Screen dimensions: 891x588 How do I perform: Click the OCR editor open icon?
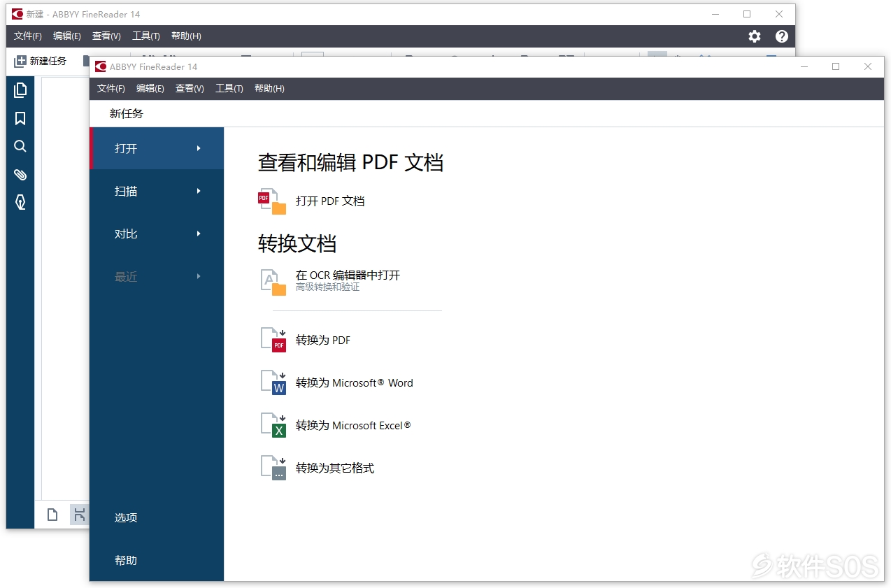point(273,282)
